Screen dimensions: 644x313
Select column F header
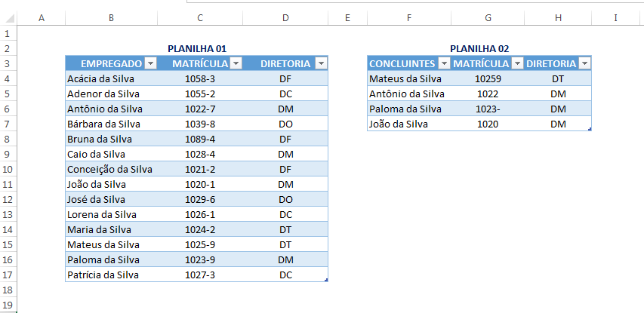[x=408, y=18]
